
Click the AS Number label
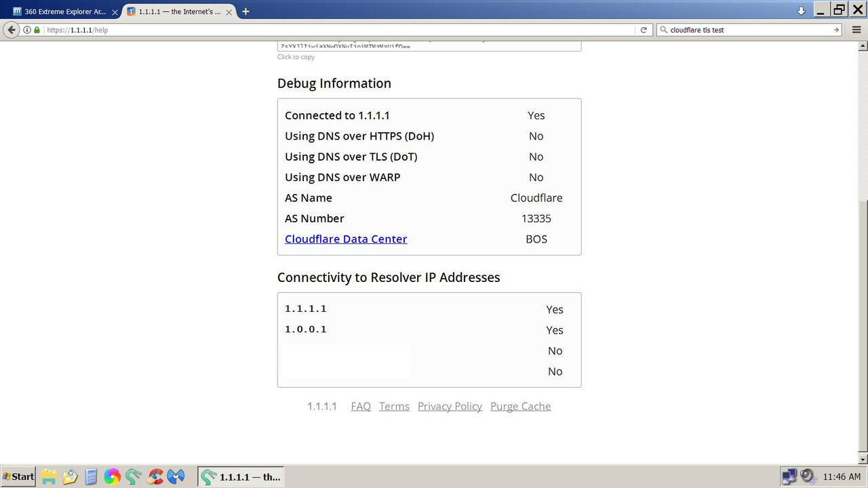(315, 218)
